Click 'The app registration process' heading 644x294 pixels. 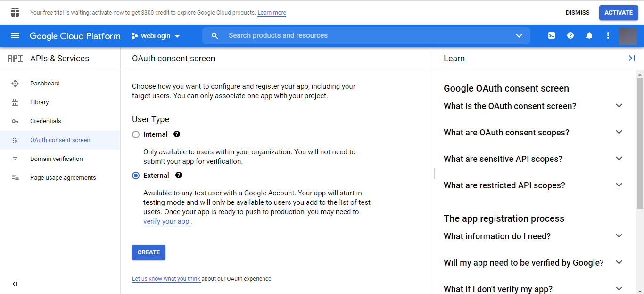[x=504, y=218]
